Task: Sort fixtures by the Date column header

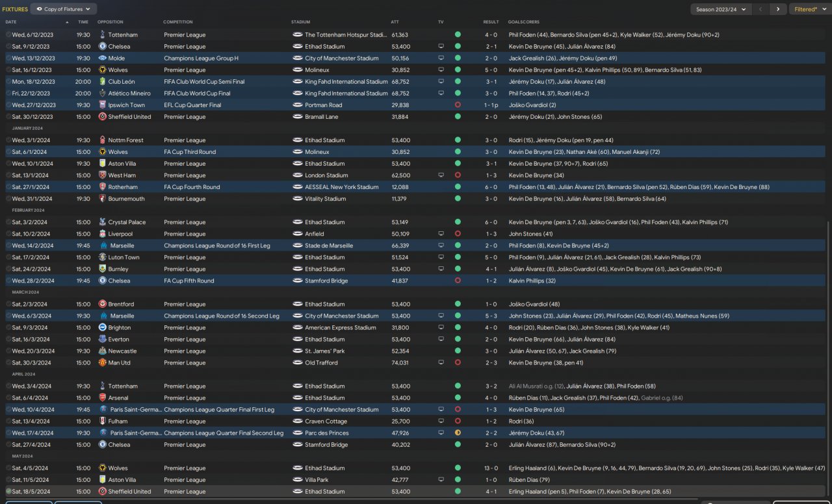Action: click(x=11, y=22)
